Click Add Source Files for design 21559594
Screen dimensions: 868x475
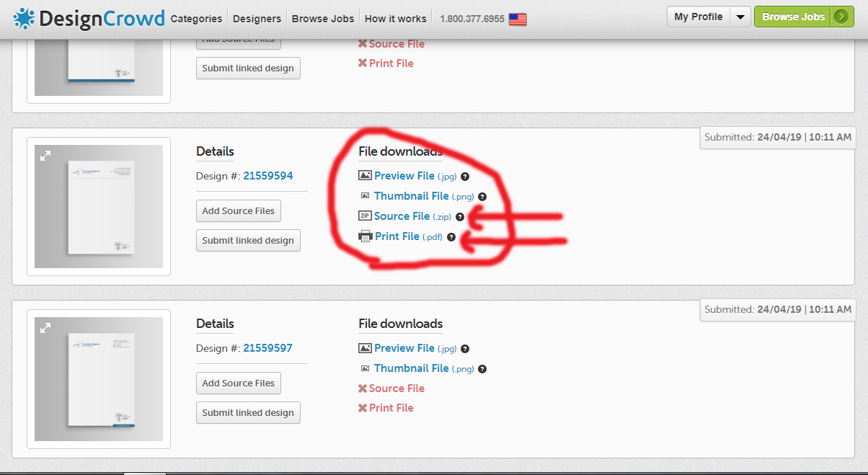click(x=239, y=211)
